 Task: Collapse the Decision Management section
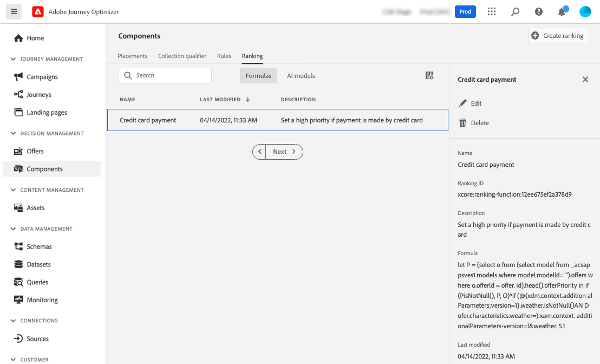(x=14, y=133)
